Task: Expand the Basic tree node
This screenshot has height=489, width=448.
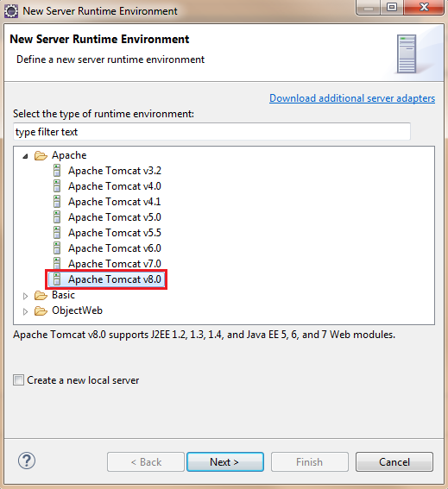Action: 26,296
